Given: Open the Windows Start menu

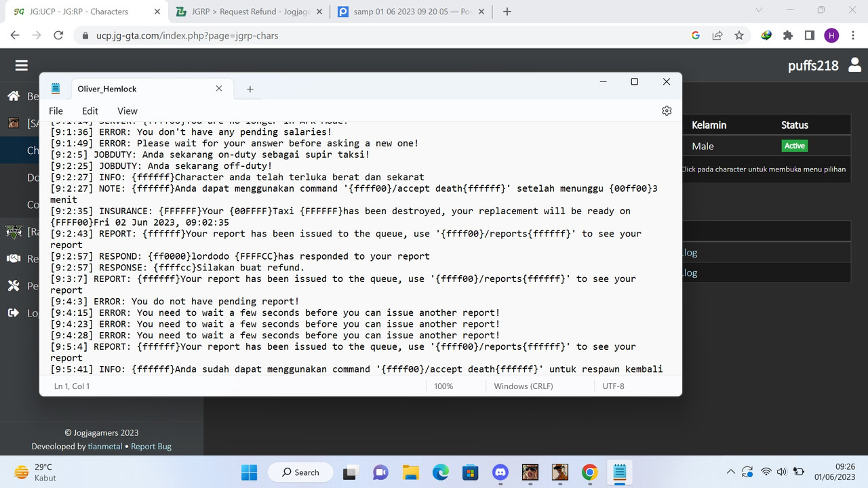Looking at the screenshot, I should tap(249, 472).
